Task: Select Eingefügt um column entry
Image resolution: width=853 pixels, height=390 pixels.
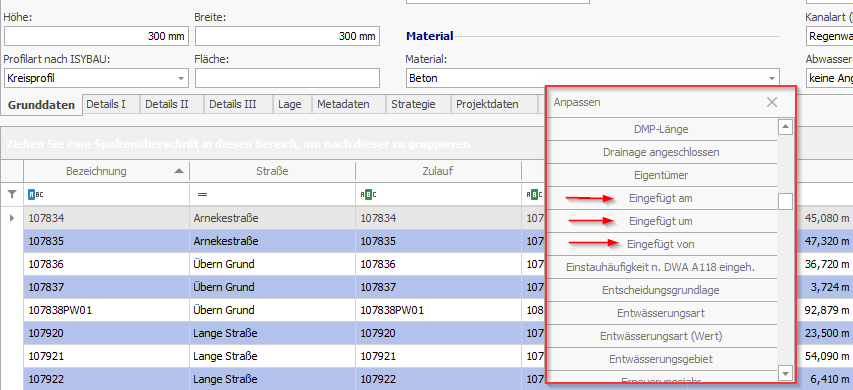Action: [661, 221]
